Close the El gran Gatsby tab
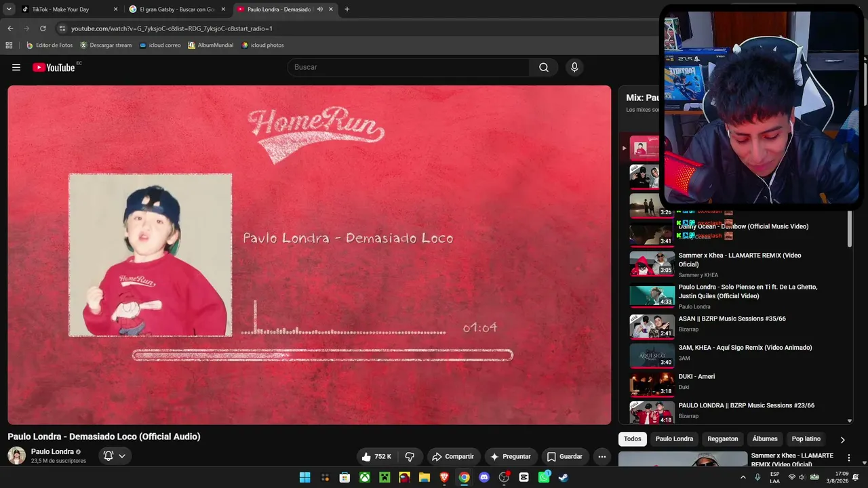The width and height of the screenshot is (868, 488). pos(223,9)
